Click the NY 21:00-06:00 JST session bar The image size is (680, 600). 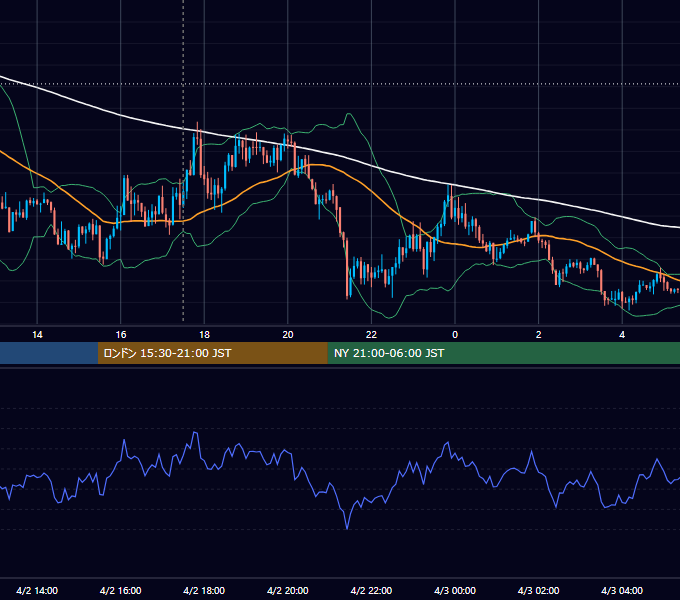(x=503, y=353)
